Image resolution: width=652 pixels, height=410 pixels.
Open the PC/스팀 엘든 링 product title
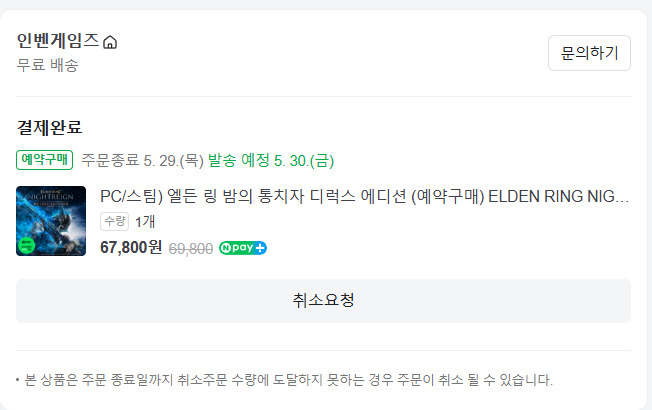[x=364, y=196]
